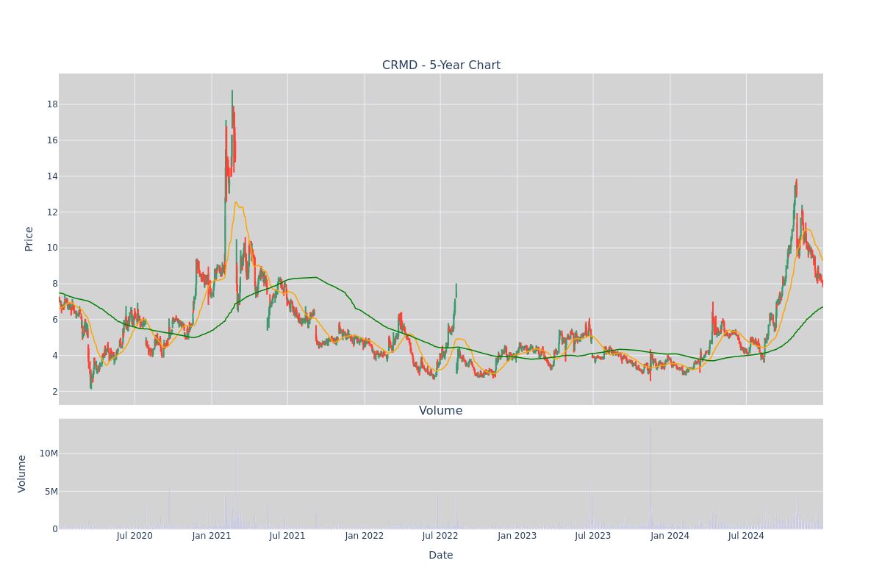Click the Jul 2023 date tick
Screen dimensions: 882x588
pyautogui.click(x=593, y=536)
